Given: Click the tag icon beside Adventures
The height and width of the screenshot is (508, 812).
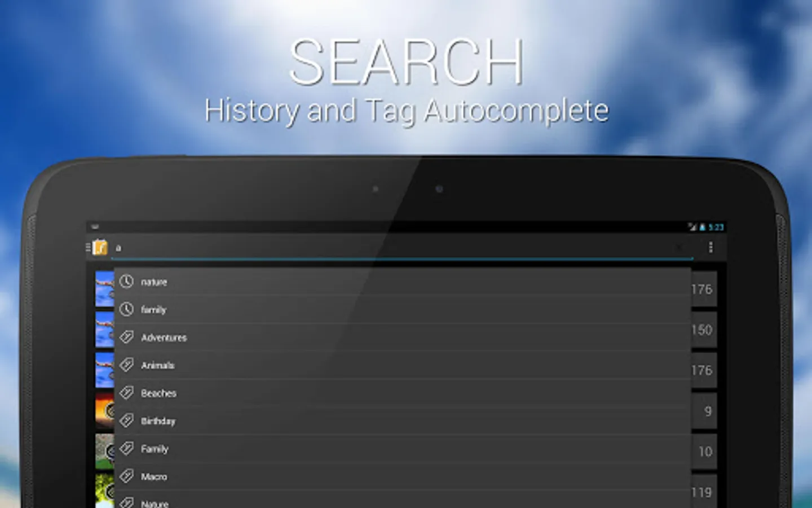Looking at the screenshot, I should click(x=127, y=337).
